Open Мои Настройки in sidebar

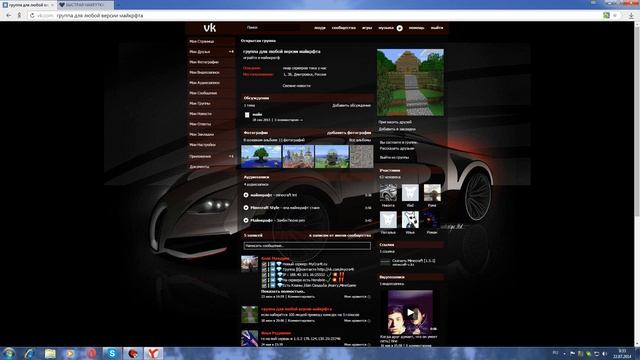(202, 145)
